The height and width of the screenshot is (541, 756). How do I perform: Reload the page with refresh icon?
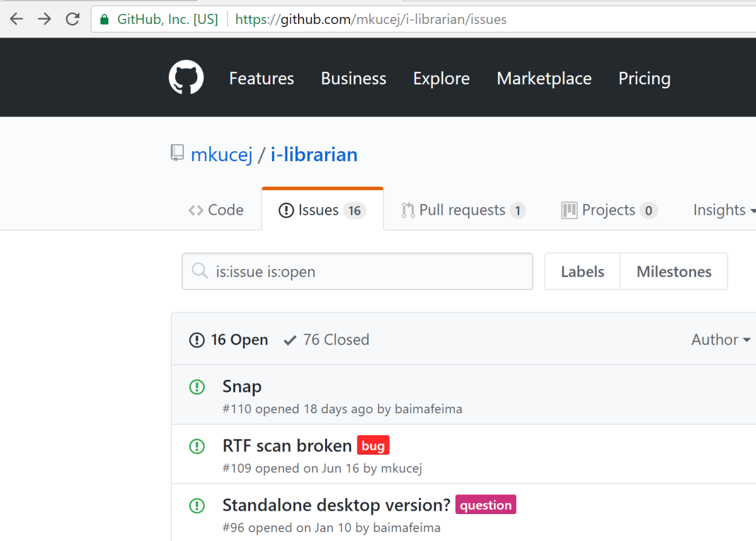click(x=72, y=19)
